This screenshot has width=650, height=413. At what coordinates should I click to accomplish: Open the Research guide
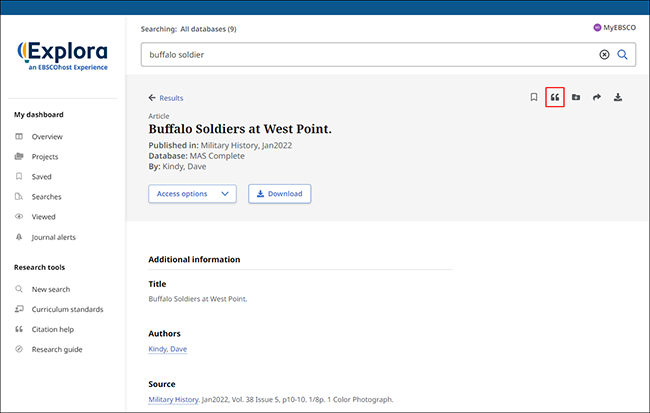point(57,349)
